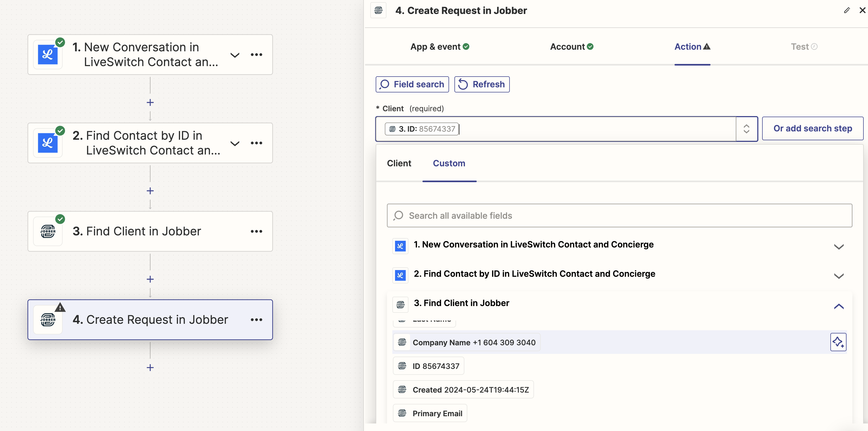This screenshot has width=868, height=431.
Task: Add a step after step 1 with plus
Action: [x=150, y=102]
